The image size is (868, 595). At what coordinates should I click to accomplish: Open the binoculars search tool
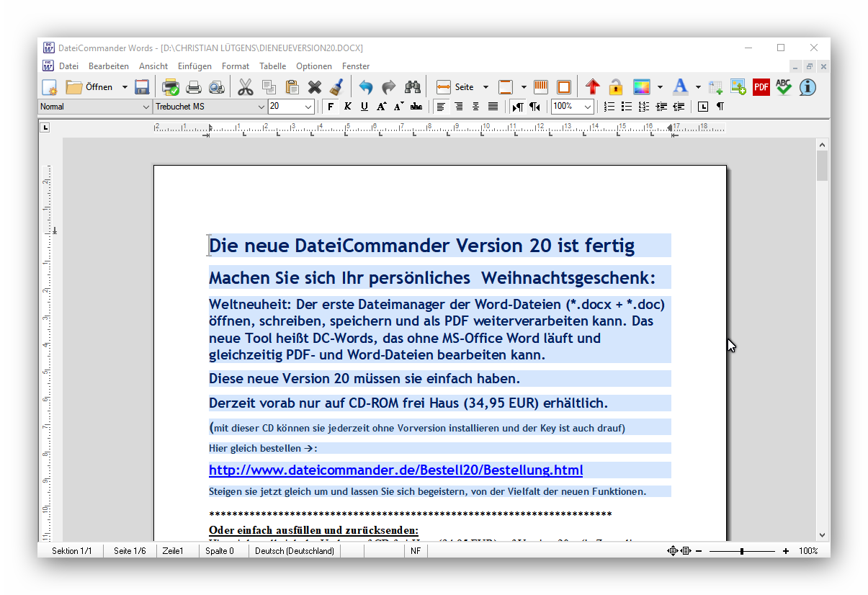point(412,87)
